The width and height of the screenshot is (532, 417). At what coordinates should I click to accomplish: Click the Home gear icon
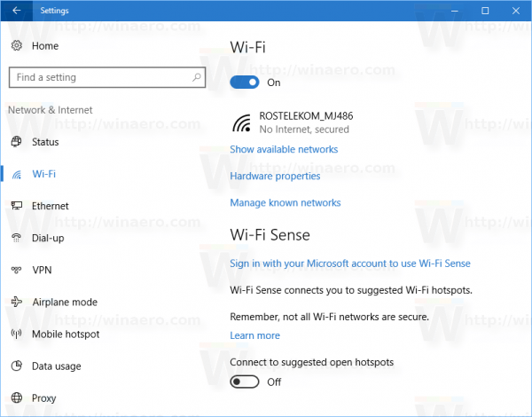tap(16, 45)
